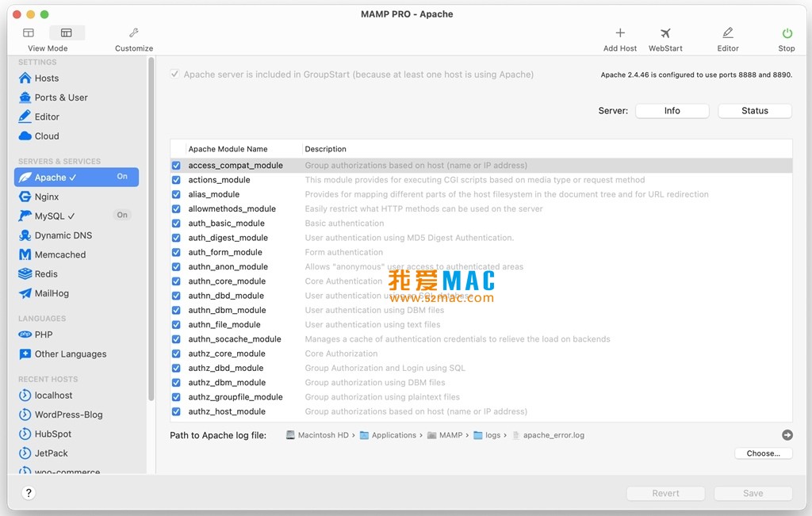Uncheck actions_module checkbox
The height and width of the screenshot is (516, 812).
click(176, 180)
